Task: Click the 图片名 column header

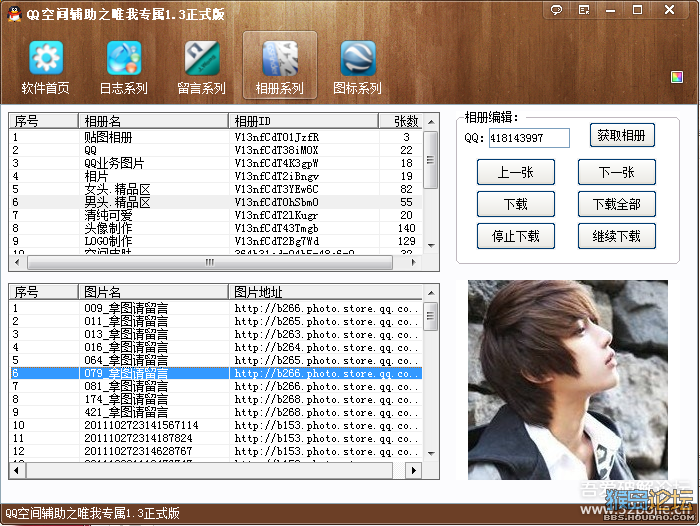Action: pyautogui.click(x=154, y=292)
